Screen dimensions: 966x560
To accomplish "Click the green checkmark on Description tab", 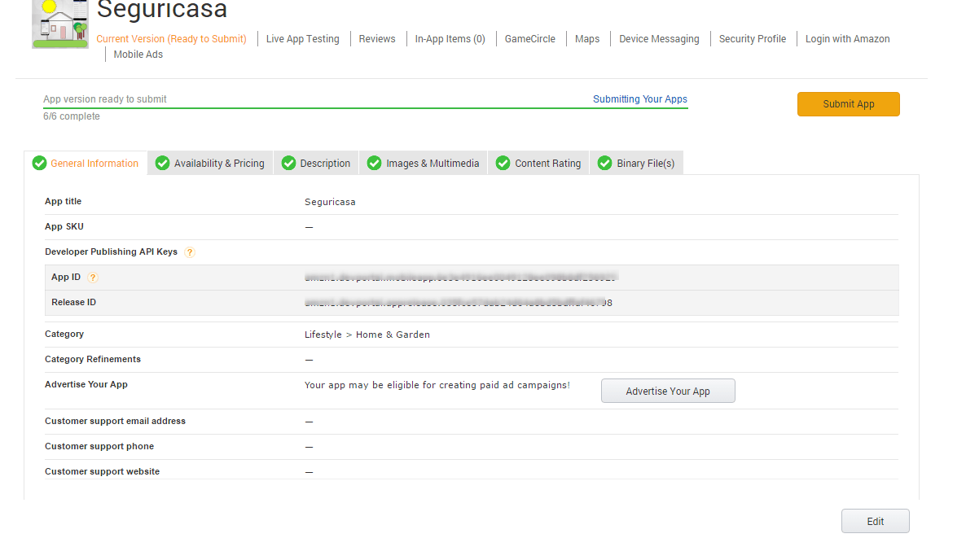I will click(x=288, y=164).
